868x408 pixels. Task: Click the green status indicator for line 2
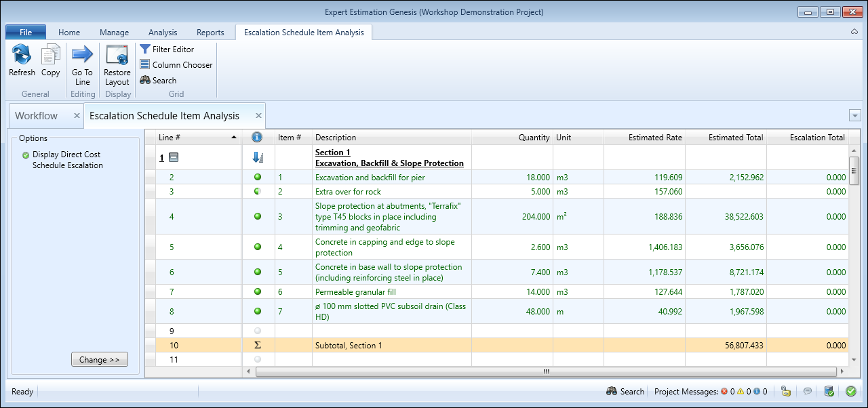[x=257, y=178]
